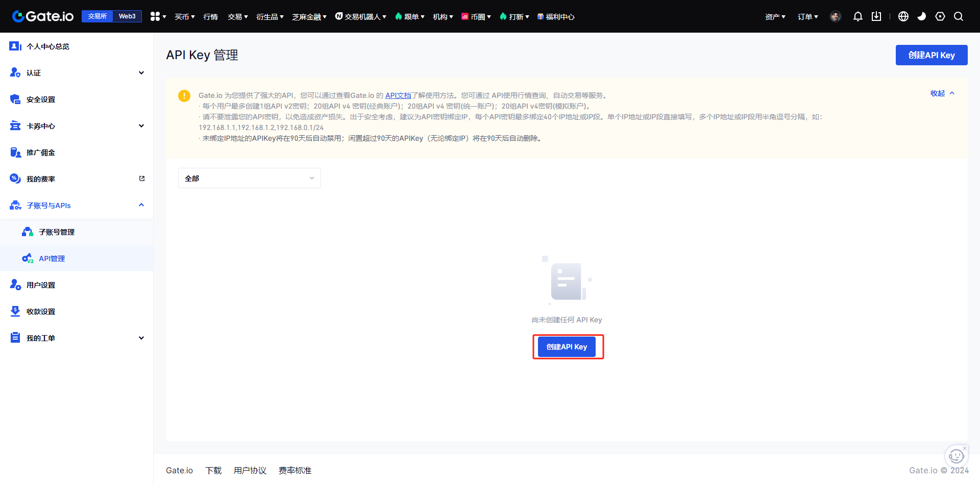Click the sub-account management icon
Viewport: 980px width, 486px height.
[28, 232]
